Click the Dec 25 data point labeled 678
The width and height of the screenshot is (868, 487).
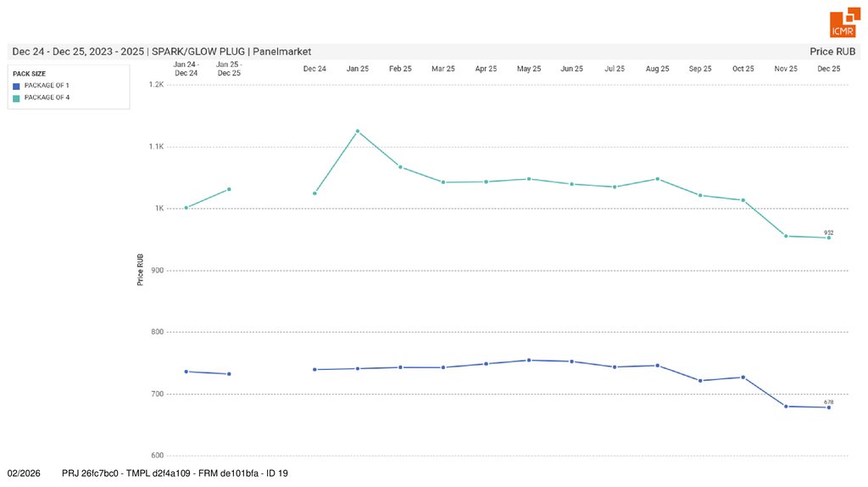(x=829, y=407)
